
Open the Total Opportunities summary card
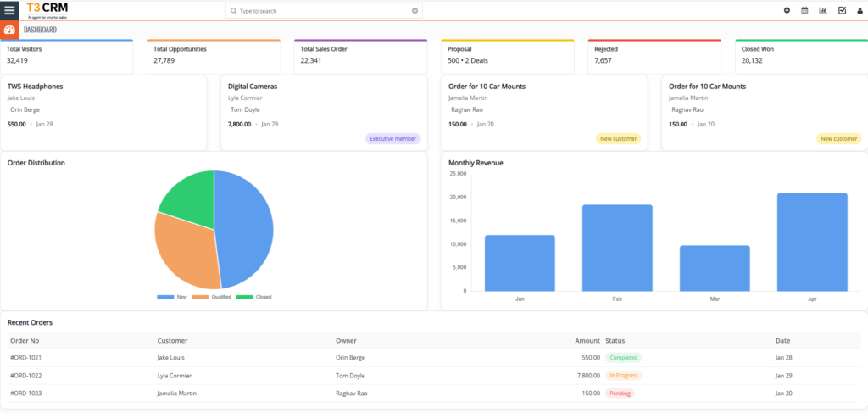[x=213, y=55]
